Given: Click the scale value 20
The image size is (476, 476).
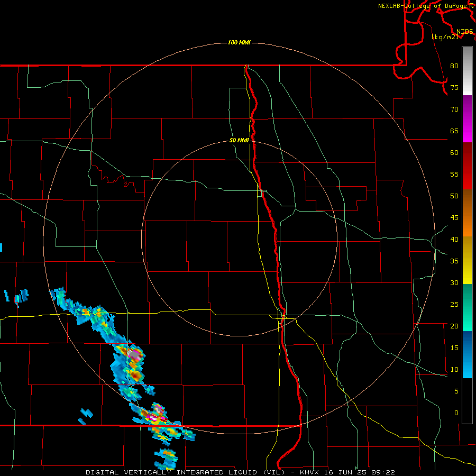Looking at the screenshot, I should coord(454,326).
